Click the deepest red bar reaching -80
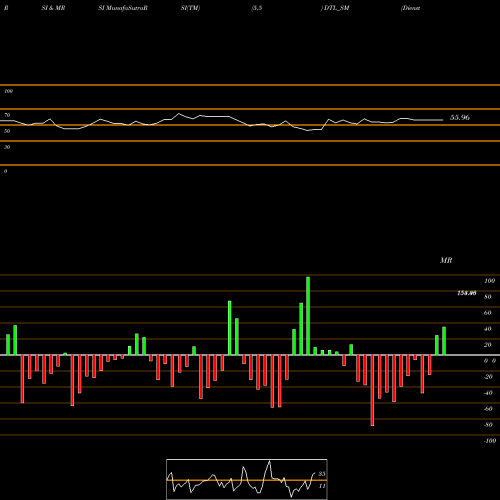The image size is (500, 500). point(372,390)
